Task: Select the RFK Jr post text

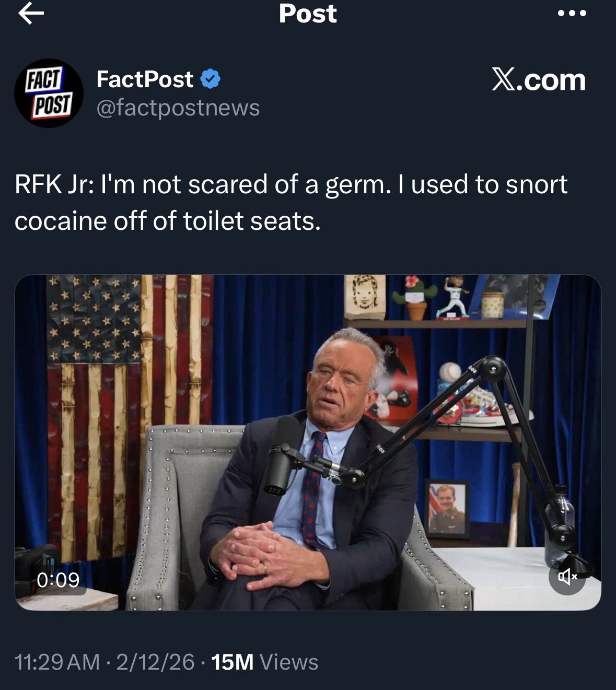Action: tap(291, 202)
